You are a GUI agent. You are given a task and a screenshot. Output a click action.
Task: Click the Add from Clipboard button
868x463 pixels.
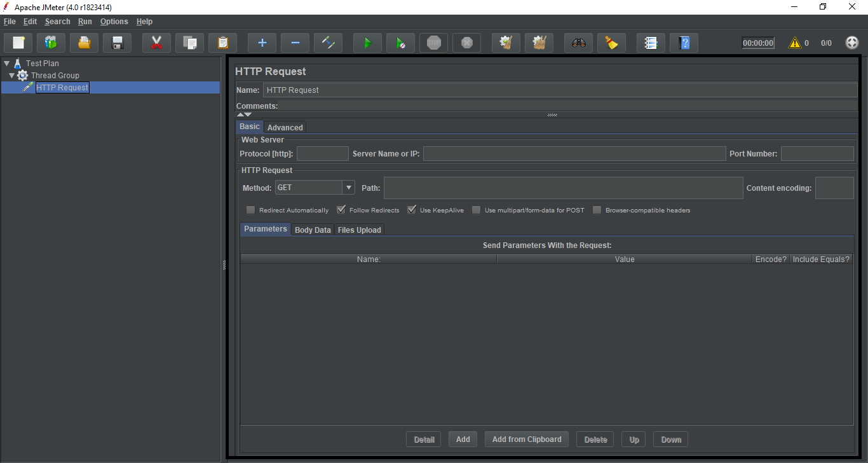tap(527, 439)
